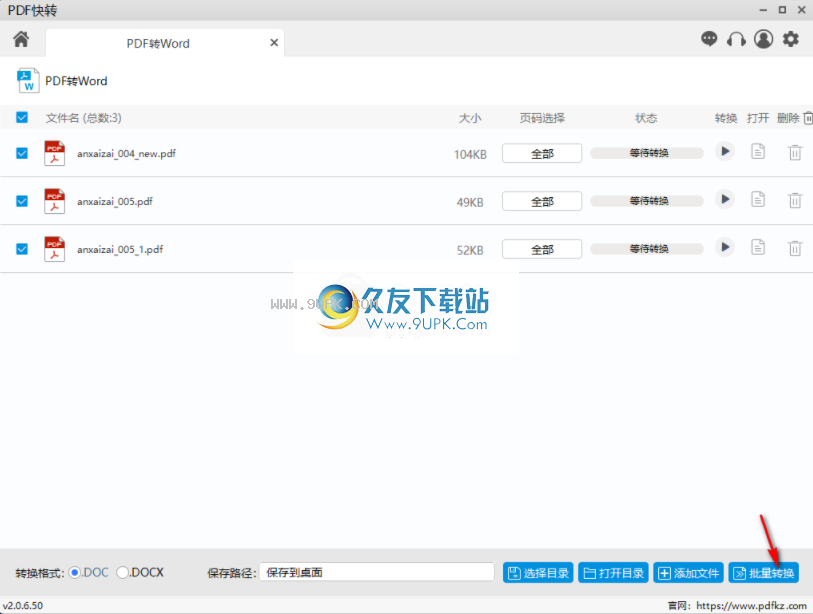Click the 保存到桌面 save path field
813x614 pixels.
377,572
